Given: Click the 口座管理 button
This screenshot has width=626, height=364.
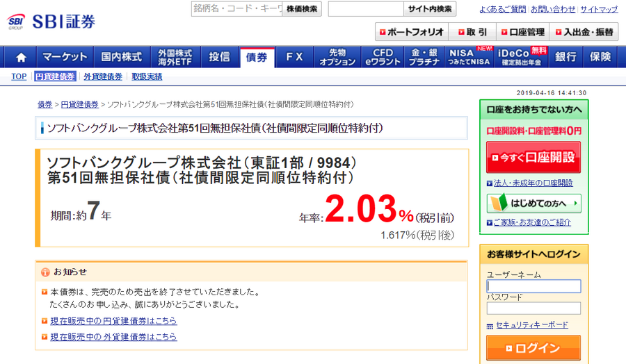Looking at the screenshot, I should pyautogui.click(x=523, y=32).
